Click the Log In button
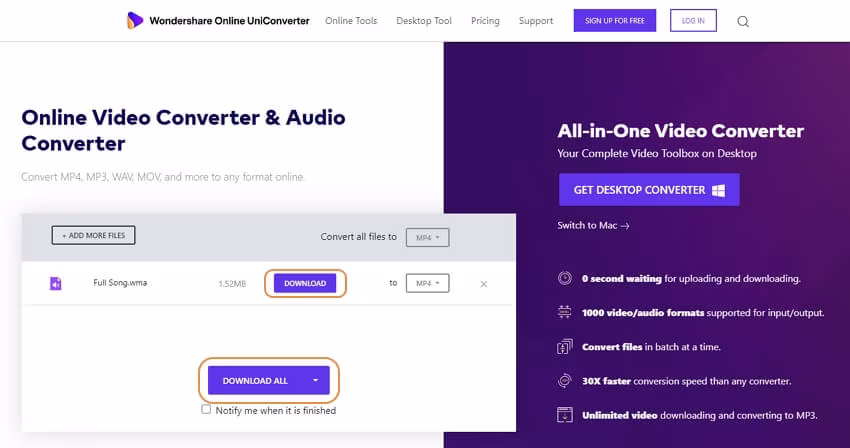This screenshot has height=448, width=850. (693, 21)
